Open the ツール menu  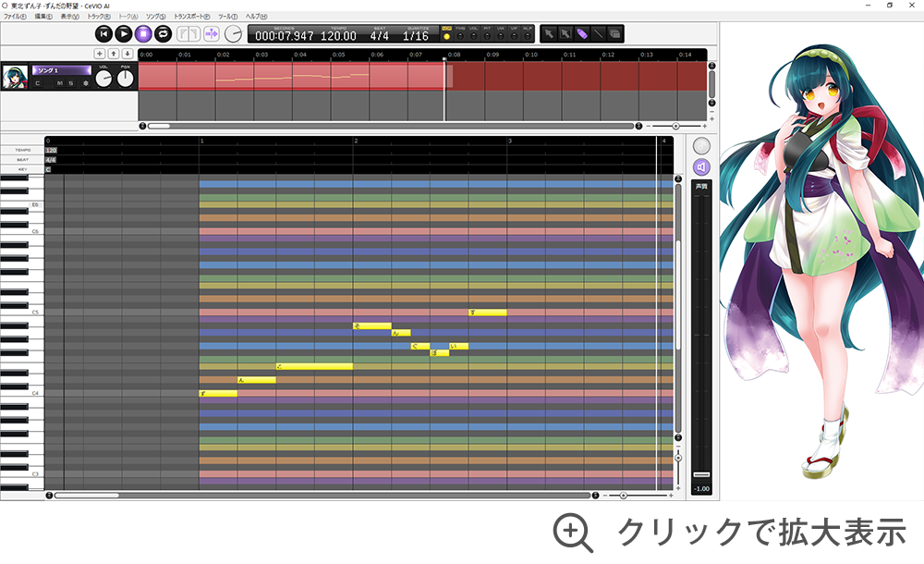227,17
